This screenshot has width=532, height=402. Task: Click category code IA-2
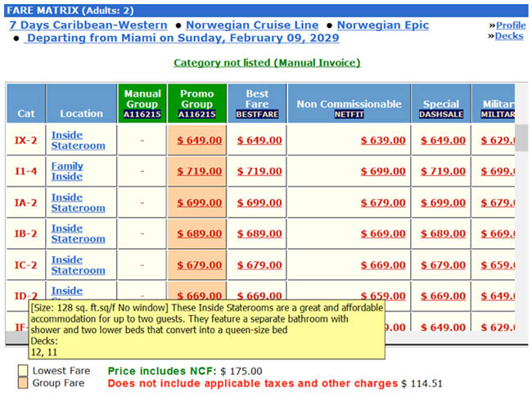tap(26, 203)
